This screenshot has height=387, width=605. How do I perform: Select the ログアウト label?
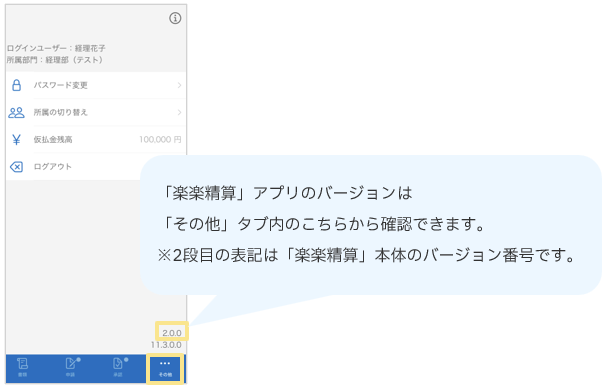(53, 167)
